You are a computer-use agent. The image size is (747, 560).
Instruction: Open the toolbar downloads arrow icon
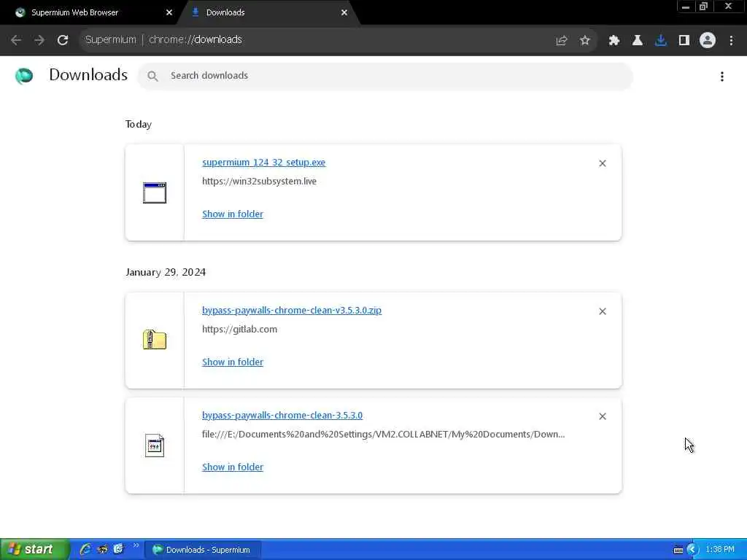(x=661, y=41)
